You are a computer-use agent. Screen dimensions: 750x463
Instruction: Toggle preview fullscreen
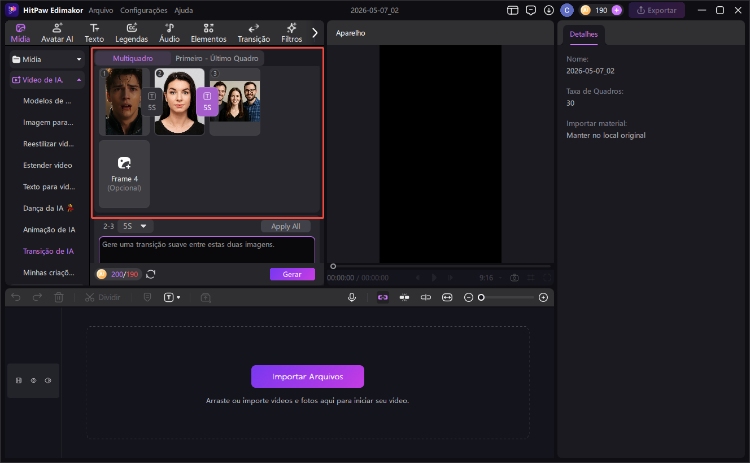click(x=547, y=277)
